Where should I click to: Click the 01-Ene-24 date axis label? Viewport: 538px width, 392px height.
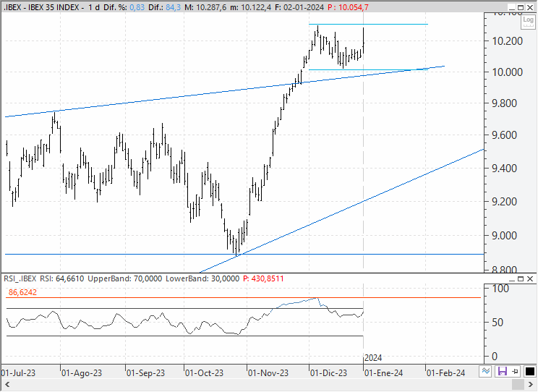click(x=383, y=373)
